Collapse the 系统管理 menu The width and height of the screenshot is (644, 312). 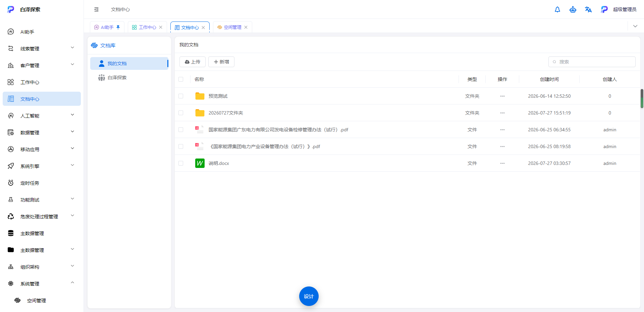pos(42,284)
